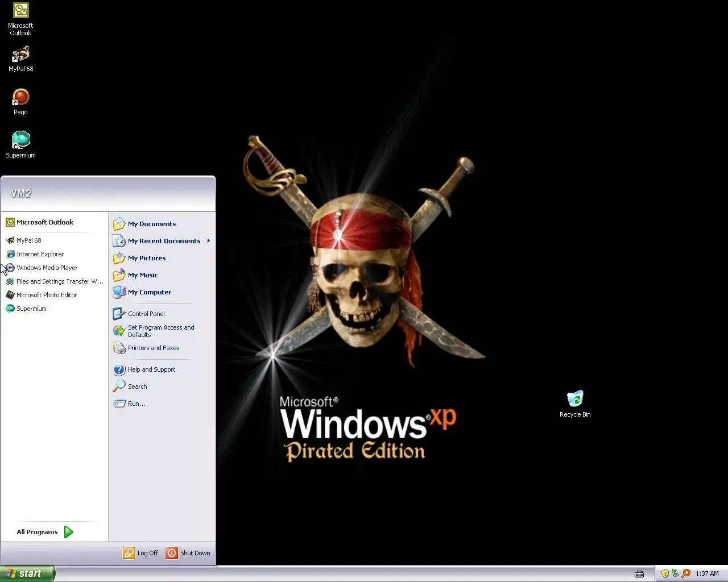Open My Music folder entry
Viewport: 728px width, 582px height.
coord(162,275)
